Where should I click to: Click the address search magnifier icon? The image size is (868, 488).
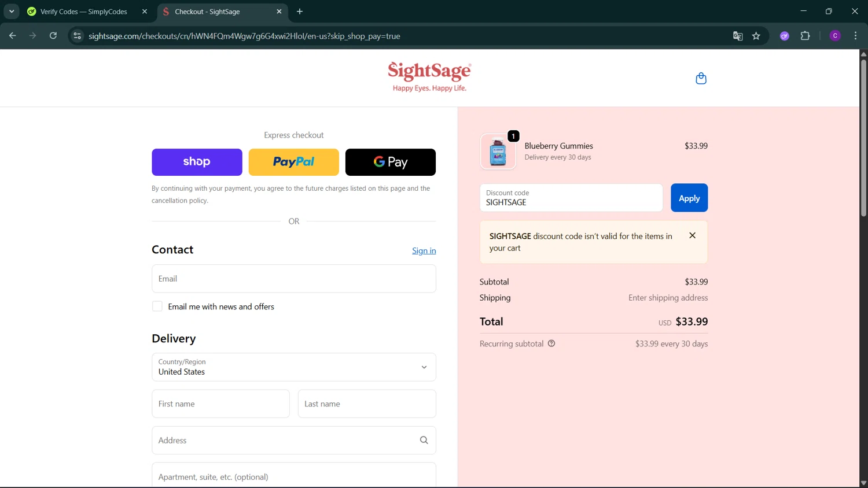point(424,441)
